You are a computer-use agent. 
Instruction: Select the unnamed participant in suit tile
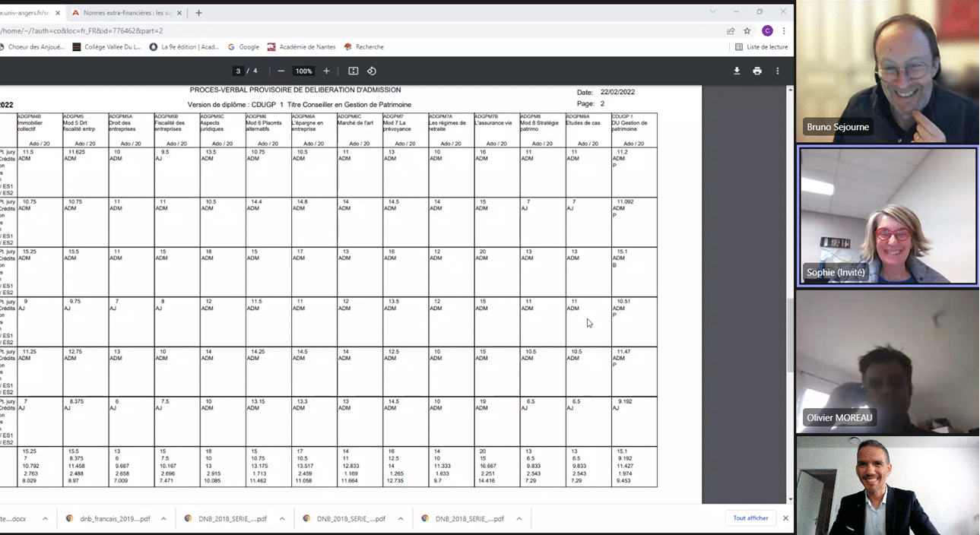887,486
